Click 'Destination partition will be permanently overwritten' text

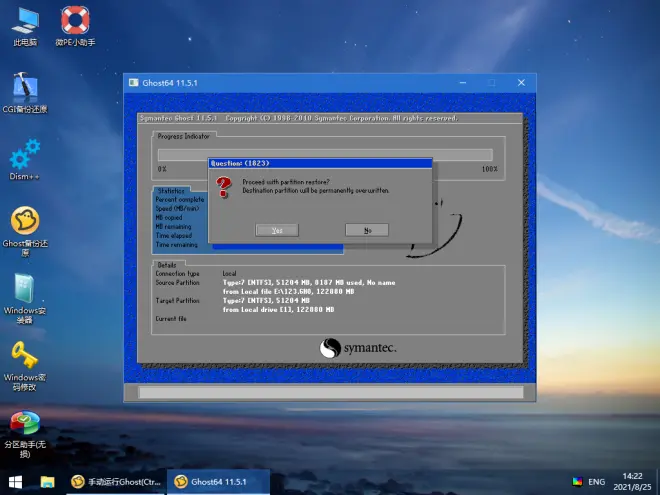(x=316, y=191)
